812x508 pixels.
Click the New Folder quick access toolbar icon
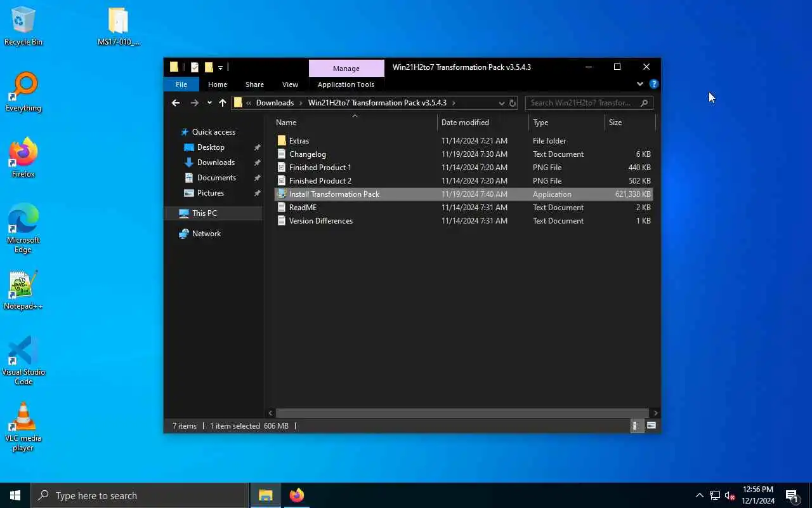click(209, 67)
